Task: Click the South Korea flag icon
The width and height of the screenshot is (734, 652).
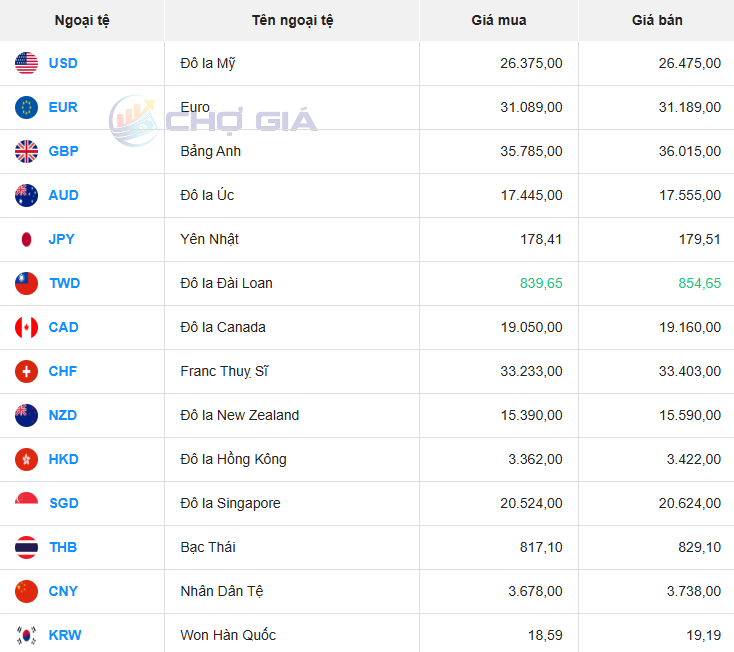Action: tap(27, 635)
